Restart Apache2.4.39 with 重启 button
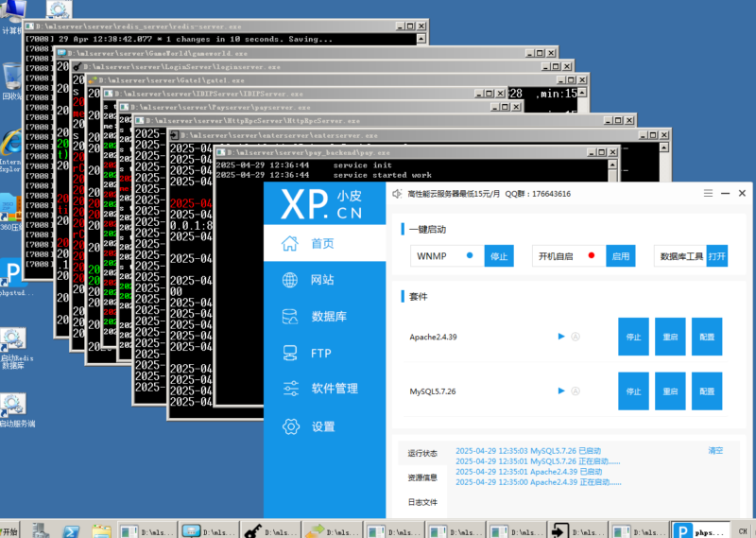 tap(670, 337)
